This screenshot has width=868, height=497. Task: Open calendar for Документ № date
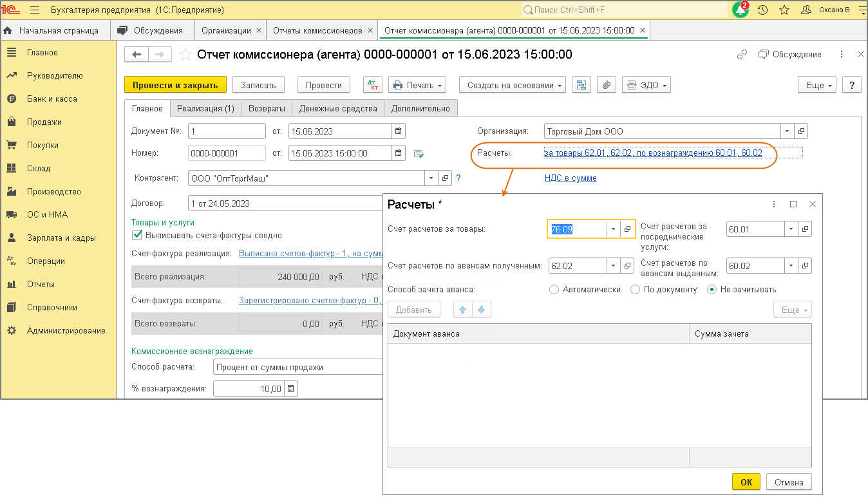[400, 131]
